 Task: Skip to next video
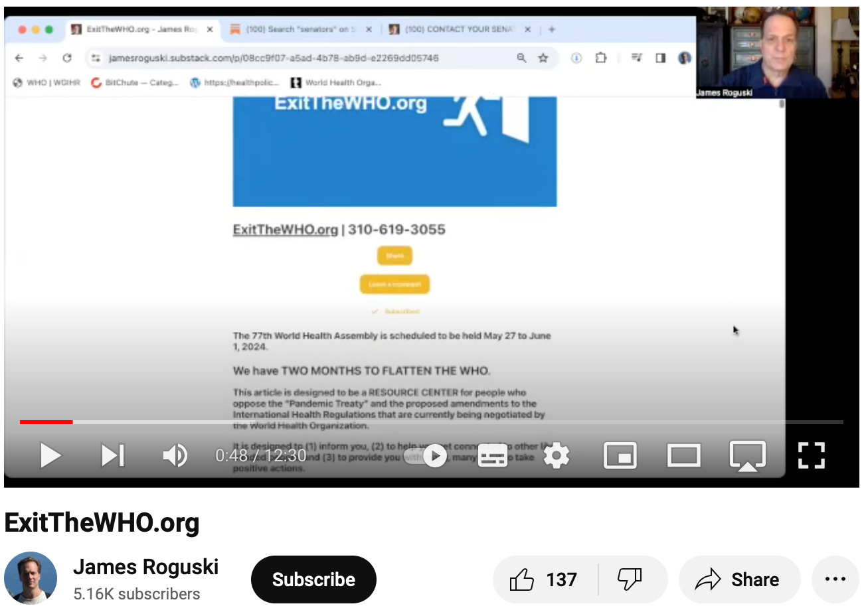(x=113, y=455)
